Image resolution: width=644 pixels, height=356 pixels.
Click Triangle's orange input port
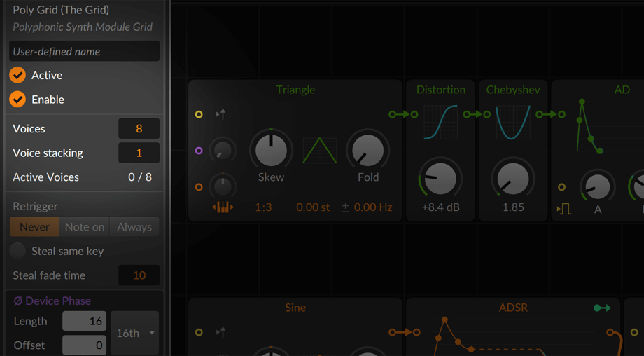tap(199, 187)
